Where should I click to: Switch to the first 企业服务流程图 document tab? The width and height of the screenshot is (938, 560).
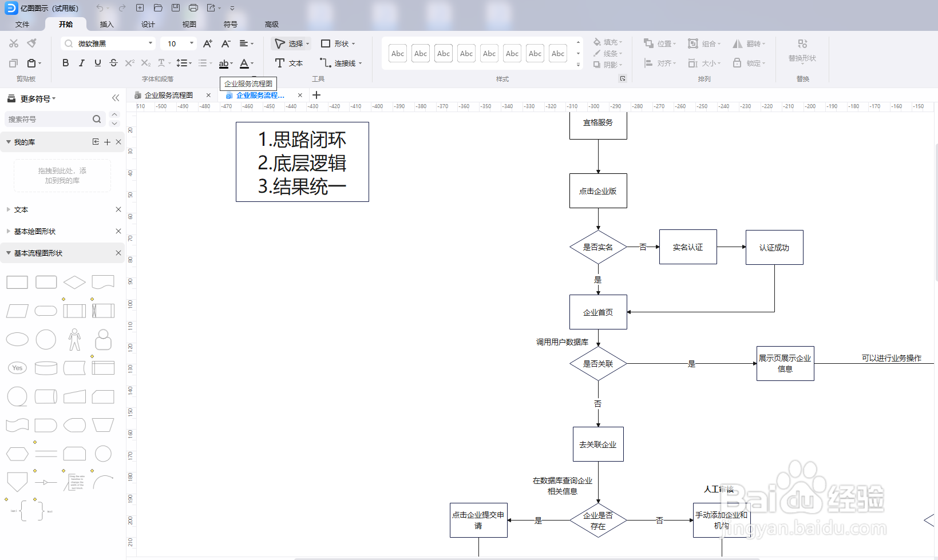[169, 95]
